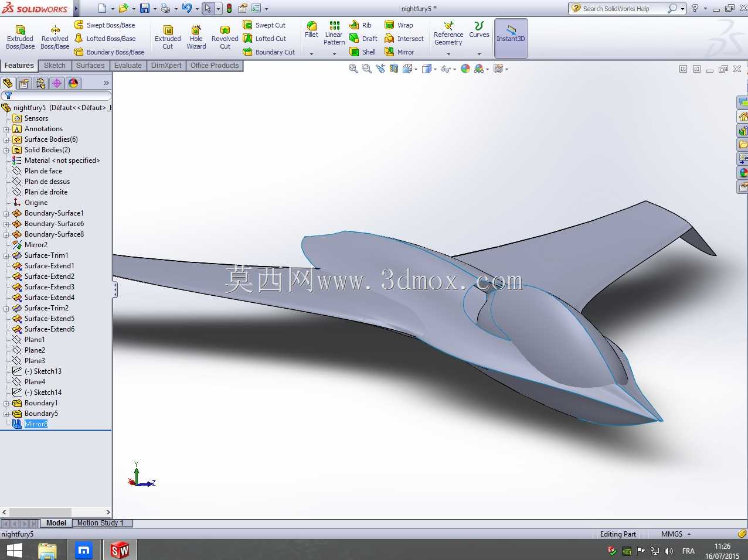Image resolution: width=748 pixels, height=560 pixels.
Task: Open the Reference Geometry dropdown arrow
Action: (x=448, y=54)
